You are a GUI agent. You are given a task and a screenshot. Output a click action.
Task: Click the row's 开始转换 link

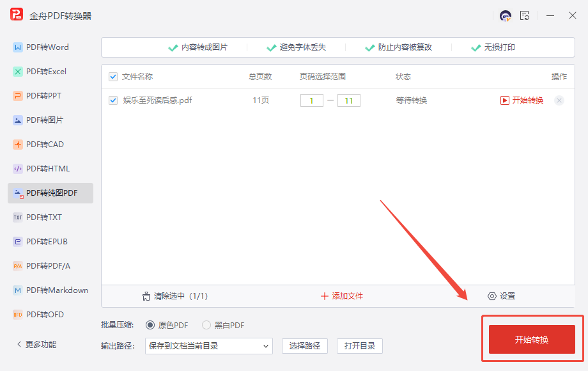pos(528,100)
